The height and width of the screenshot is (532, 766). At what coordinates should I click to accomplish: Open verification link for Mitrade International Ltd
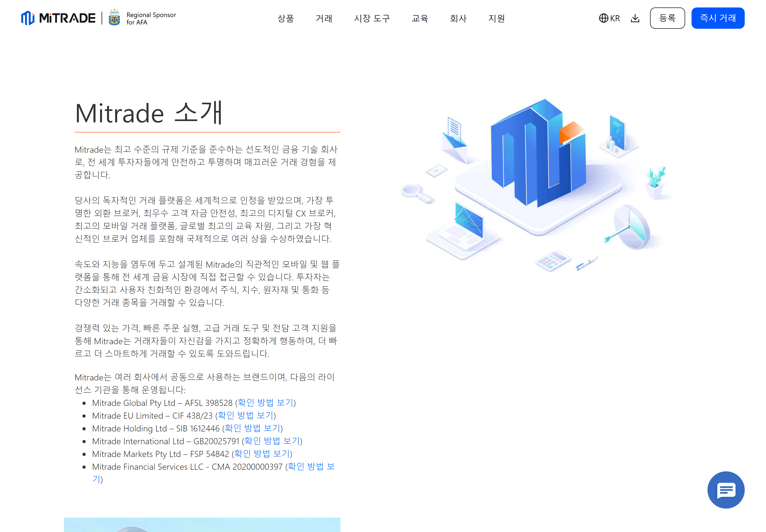point(272,441)
